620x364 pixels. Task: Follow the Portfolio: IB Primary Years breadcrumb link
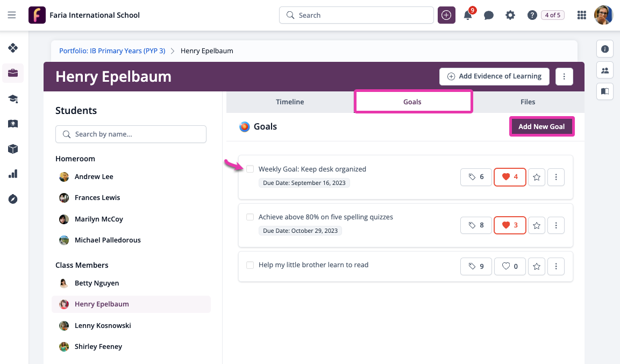pos(112,51)
